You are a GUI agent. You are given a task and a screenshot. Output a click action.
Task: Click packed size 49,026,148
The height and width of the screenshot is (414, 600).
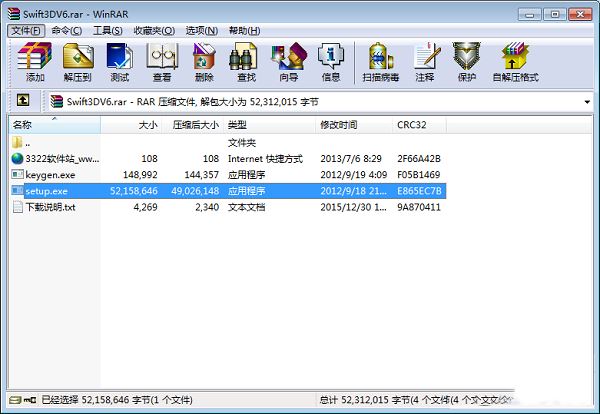point(195,191)
